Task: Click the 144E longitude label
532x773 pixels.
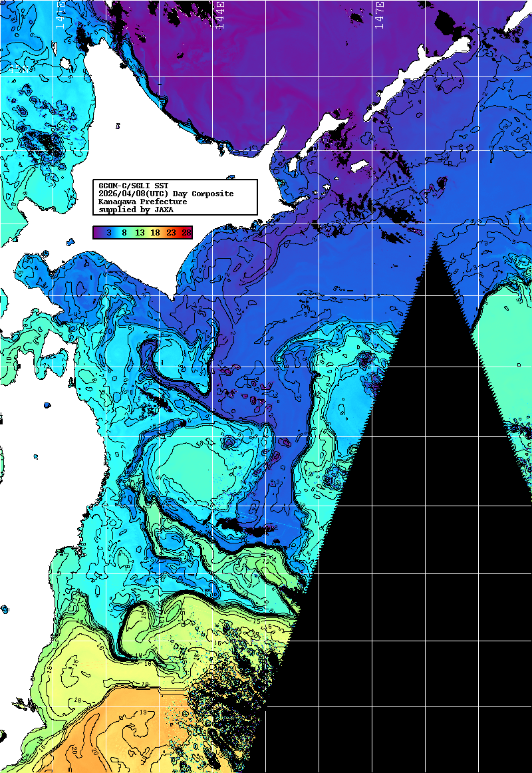Action: 219,15
